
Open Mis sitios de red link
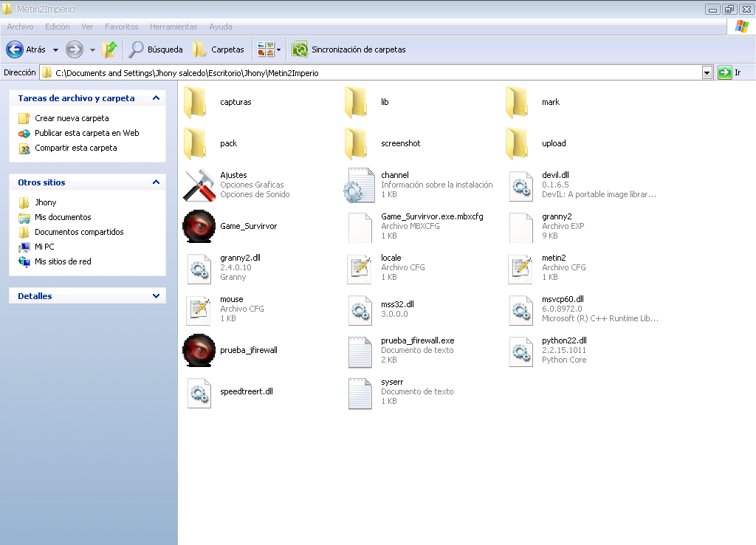point(63,261)
